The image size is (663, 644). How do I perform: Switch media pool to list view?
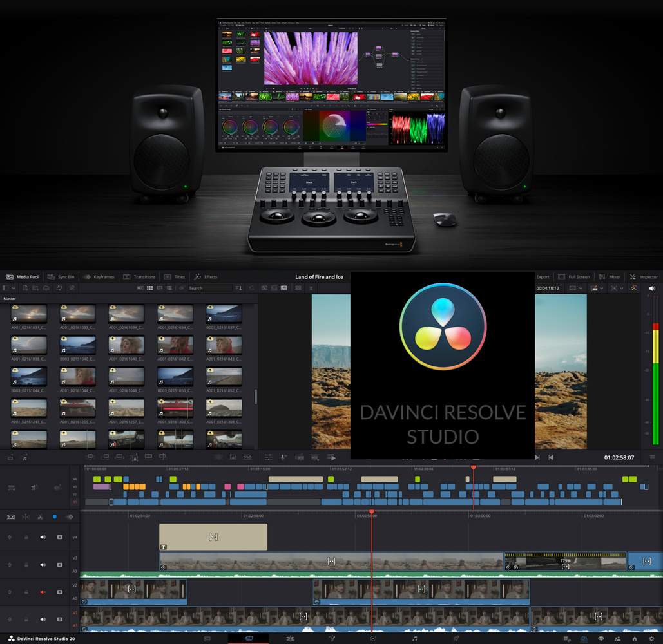[169, 289]
